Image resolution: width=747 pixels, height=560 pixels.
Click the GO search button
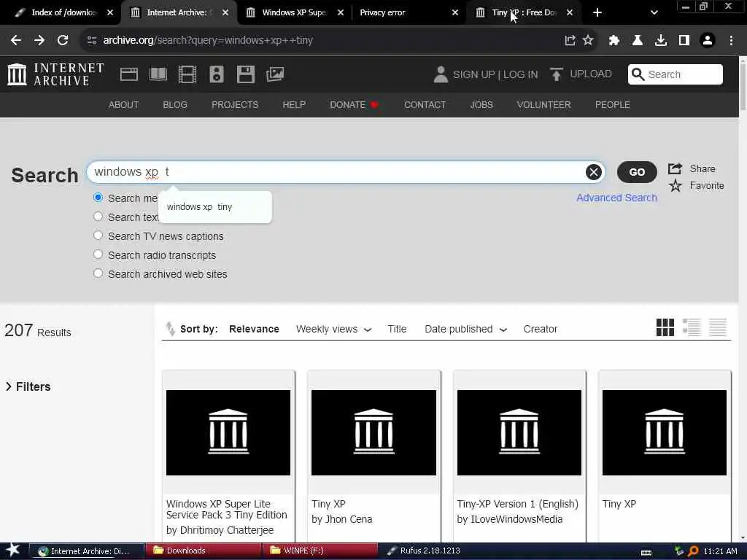(x=637, y=172)
